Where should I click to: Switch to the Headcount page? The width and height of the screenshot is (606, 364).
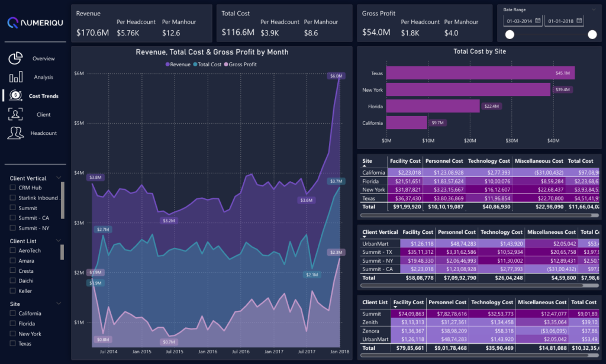[43, 133]
